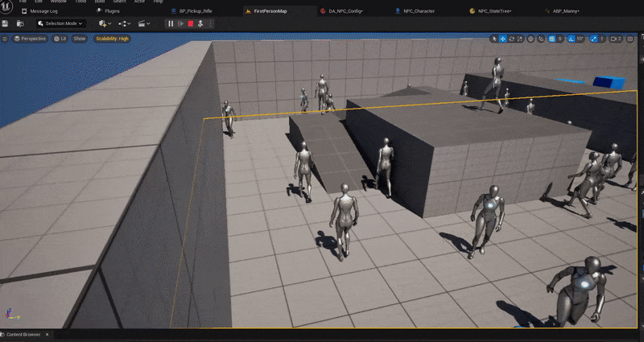644x342 pixels.
Task: Choose the select objects cursor tool
Action: tap(494, 39)
